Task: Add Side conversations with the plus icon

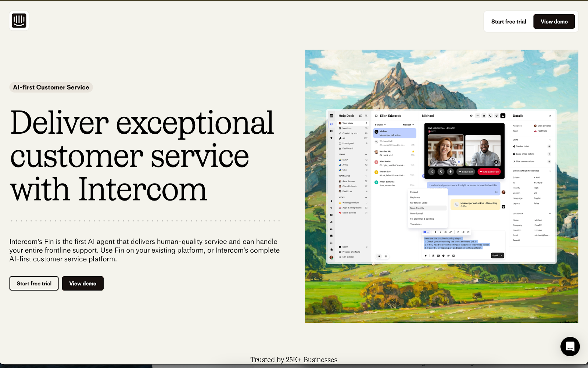Action: point(549,162)
